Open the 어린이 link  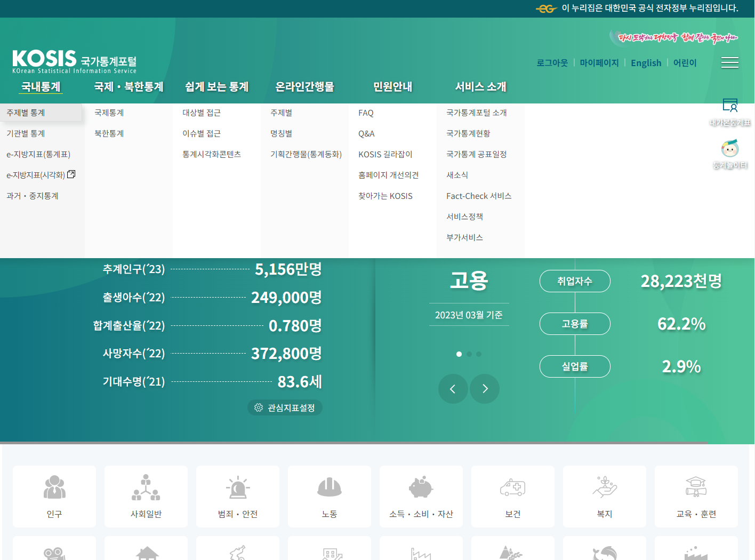point(685,63)
